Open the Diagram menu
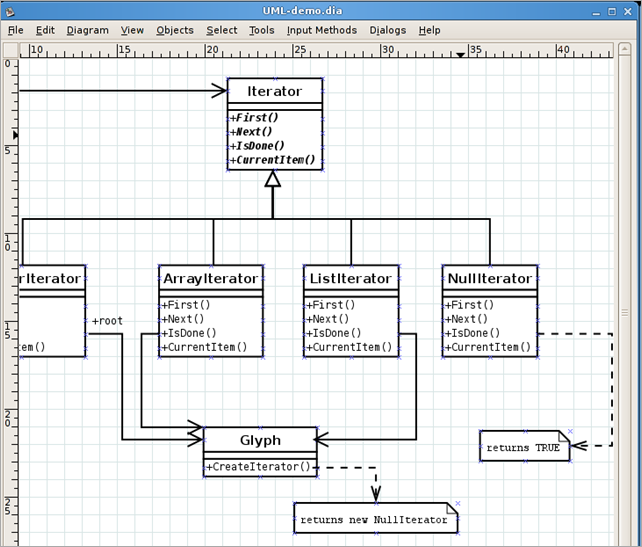Viewport: 642px width, 547px height. click(x=88, y=30)
